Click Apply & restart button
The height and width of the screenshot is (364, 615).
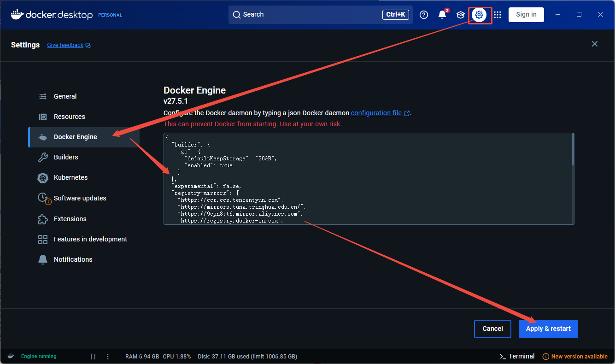coord(548,329)
